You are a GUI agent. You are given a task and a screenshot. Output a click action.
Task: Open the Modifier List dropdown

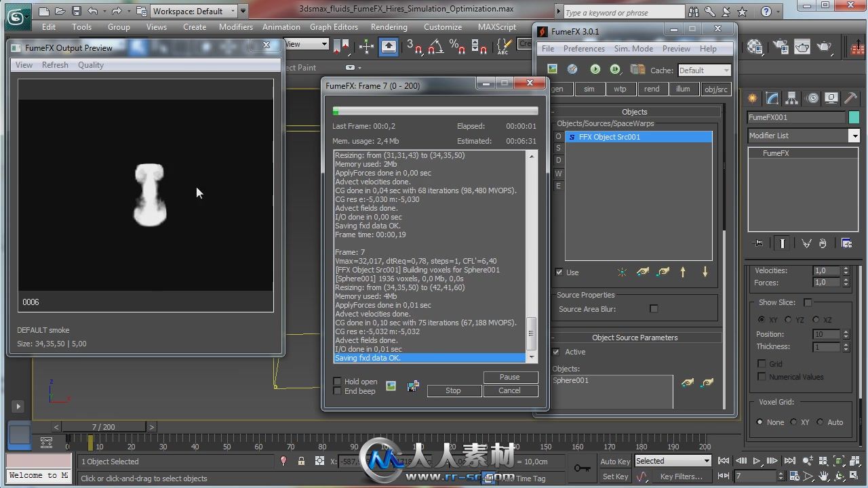(x=804, y=136)
